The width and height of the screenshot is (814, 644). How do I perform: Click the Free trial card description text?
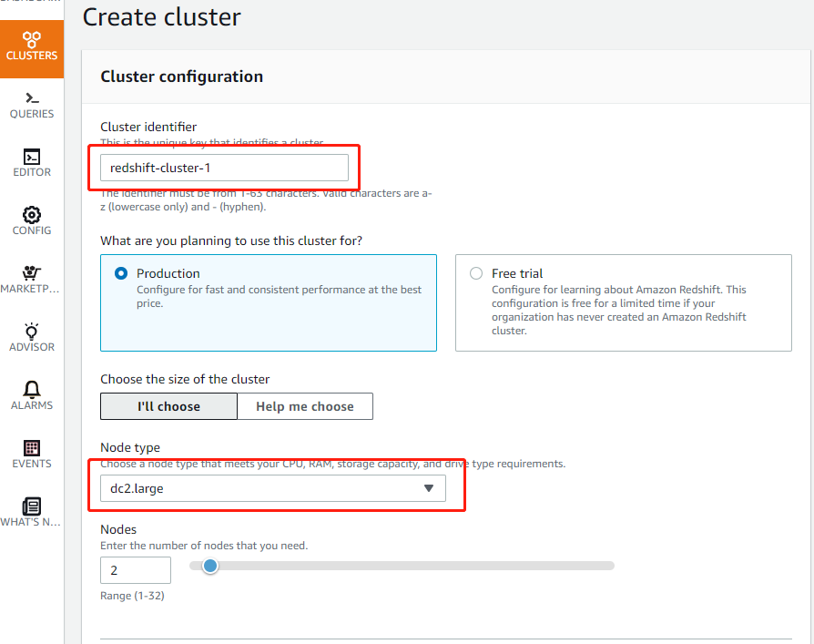coord(619,310)
